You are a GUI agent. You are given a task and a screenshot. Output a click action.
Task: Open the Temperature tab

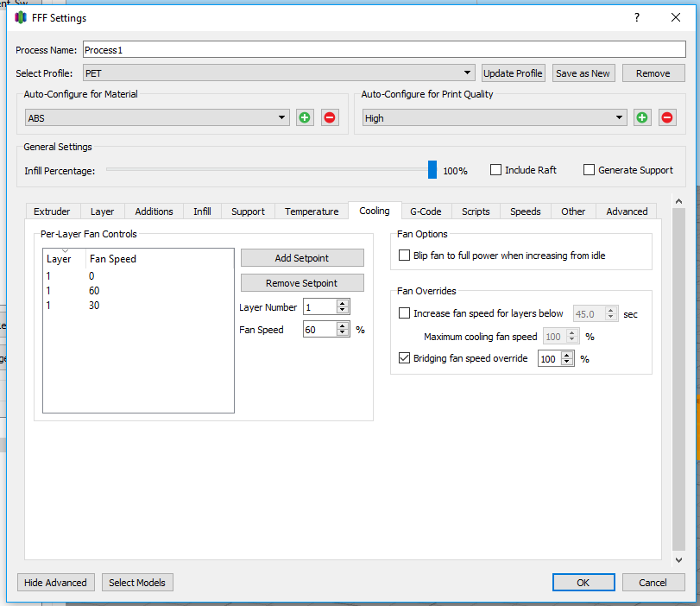point(312,211)
